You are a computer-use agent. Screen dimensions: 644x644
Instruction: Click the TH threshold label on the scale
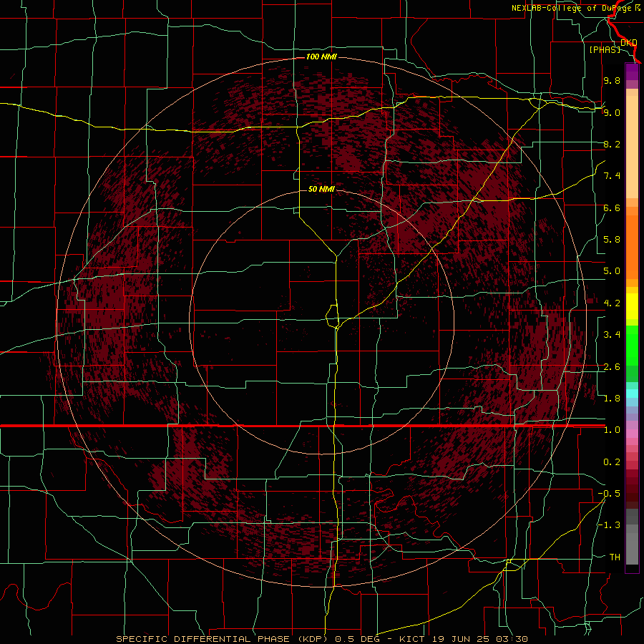tap(615, 557)
